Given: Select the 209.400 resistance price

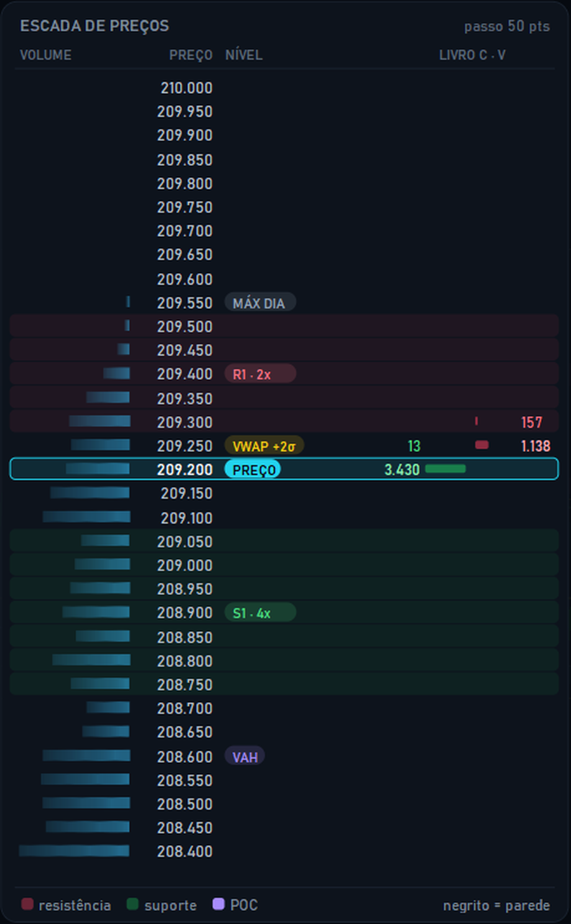Looking at the screenshot, I should pos(185,374).
